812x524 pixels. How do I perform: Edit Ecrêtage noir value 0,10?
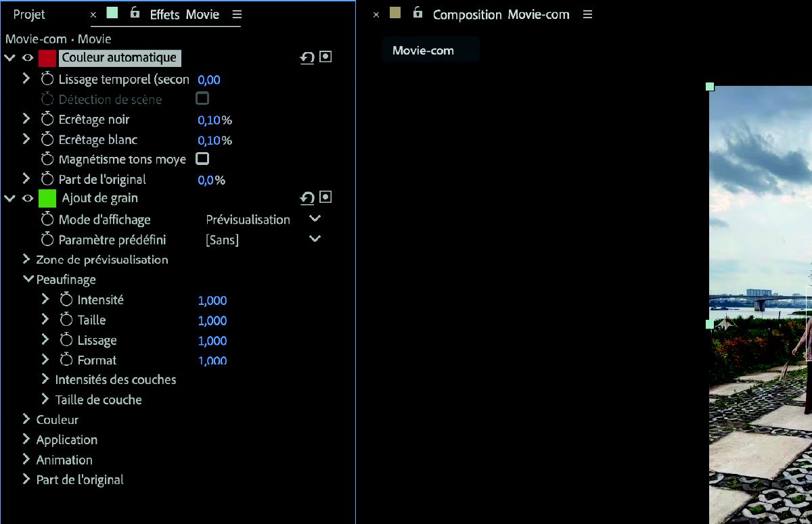(209, 120)
